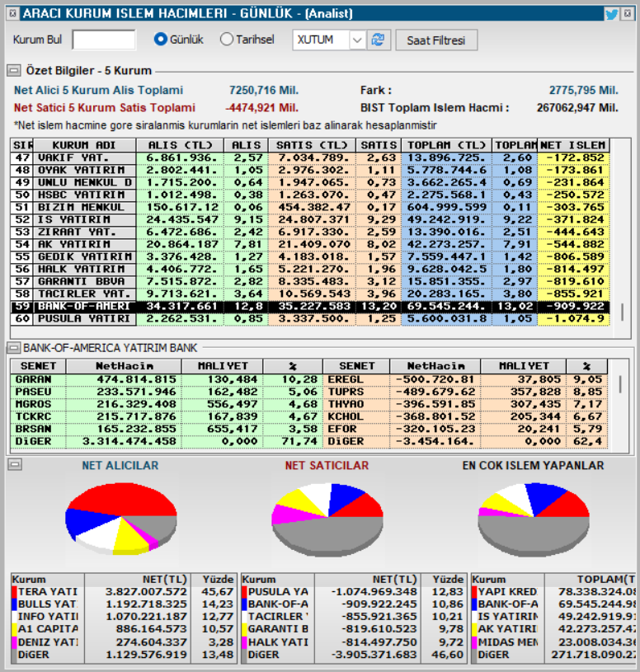The width and height of the screenshot is (640, 672).
Task: Select the PUSULA YATIRI row
Action: pos(309,319)
